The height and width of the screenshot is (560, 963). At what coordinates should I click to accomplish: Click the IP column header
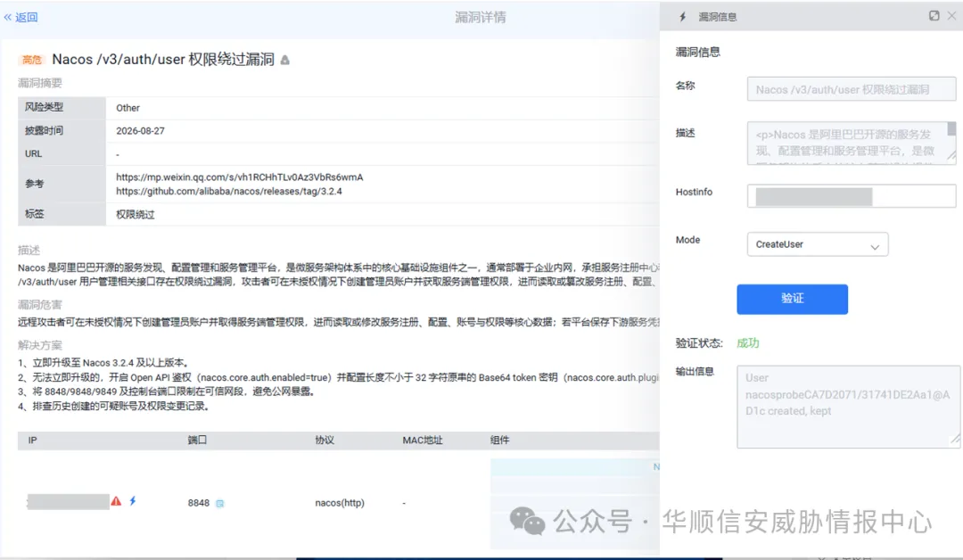[33, 441]
